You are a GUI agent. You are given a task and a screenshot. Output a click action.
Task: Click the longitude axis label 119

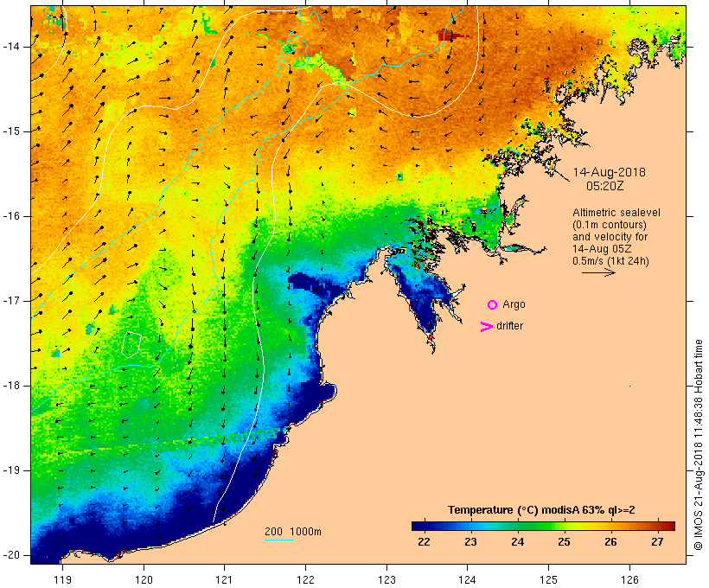62,579
